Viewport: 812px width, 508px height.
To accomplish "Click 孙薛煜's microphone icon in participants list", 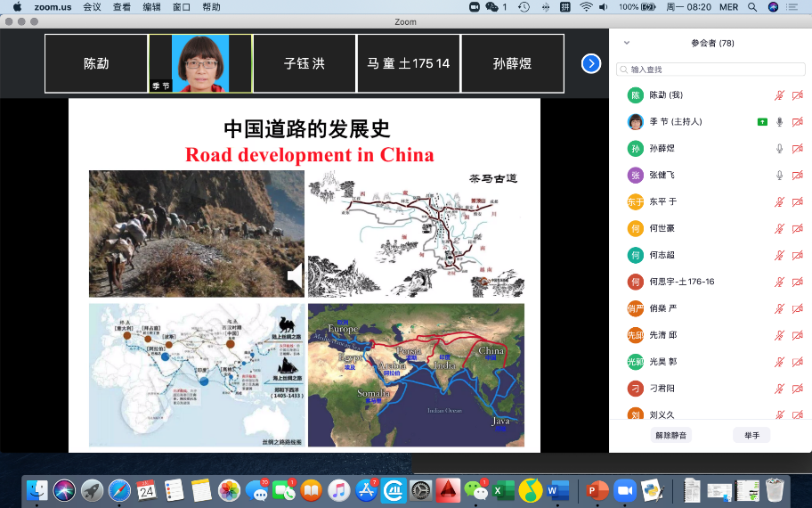I will coord(780,149).
